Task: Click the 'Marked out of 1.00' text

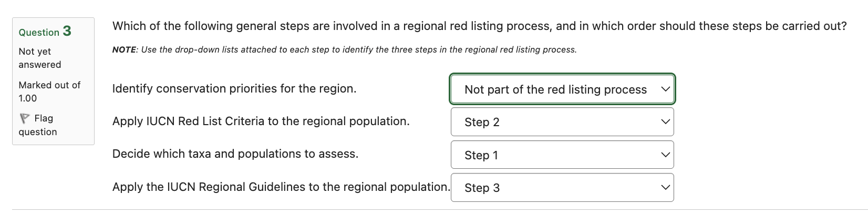Action: (x=49, y=91)
